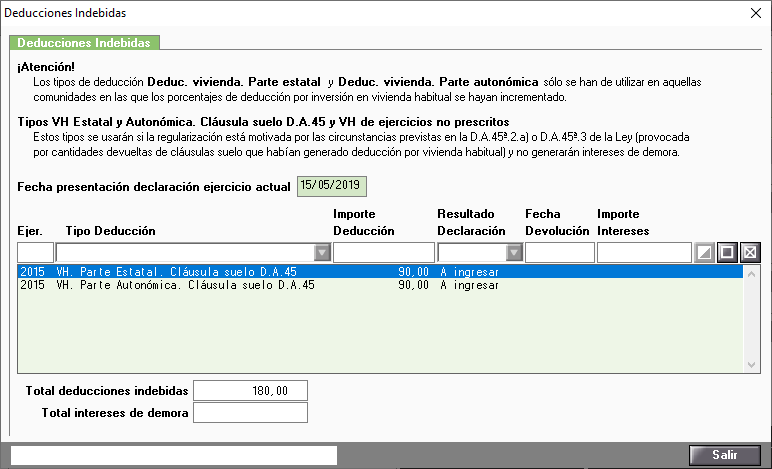Select row 'VH. Parte Autonómica. Cláusula suelo D.A.45'

(380, 285)
